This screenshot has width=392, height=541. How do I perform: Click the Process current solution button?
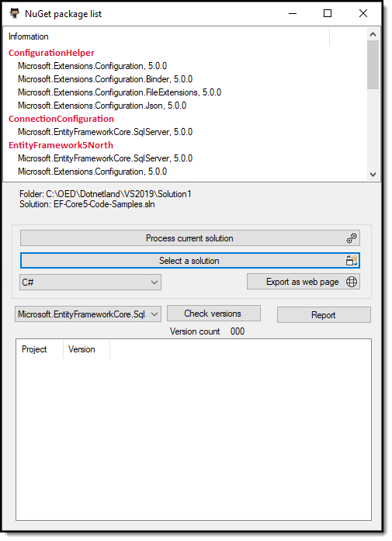click(189, 238)
